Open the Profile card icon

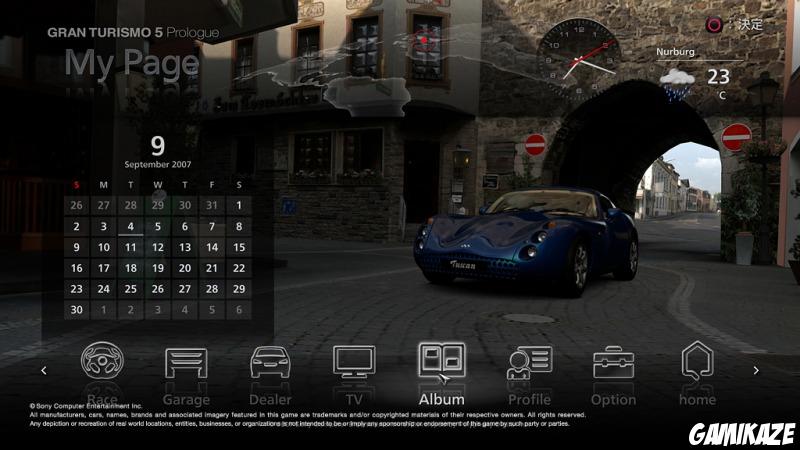530,363
